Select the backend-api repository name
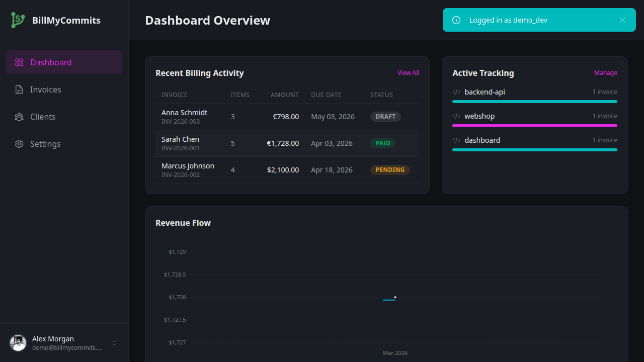This screenshot has width=644, height=362. coord(485,92)
